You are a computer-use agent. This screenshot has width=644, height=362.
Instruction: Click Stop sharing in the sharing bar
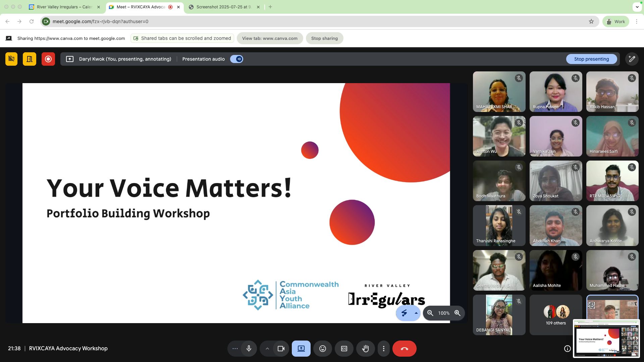[324, 38]
